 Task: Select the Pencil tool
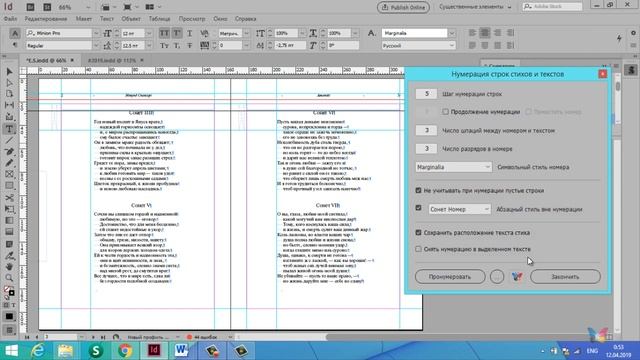pos(9,163)
